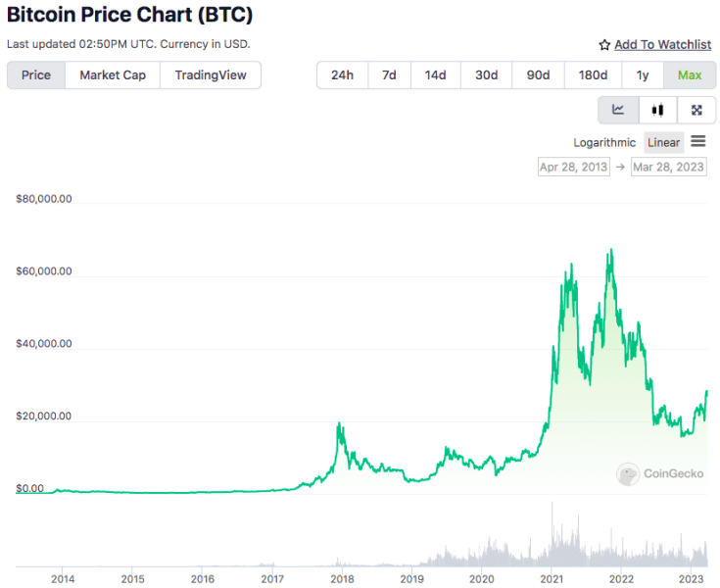Open the TradingView tab
Screen dimensions: 720x588
pos(211,75)
